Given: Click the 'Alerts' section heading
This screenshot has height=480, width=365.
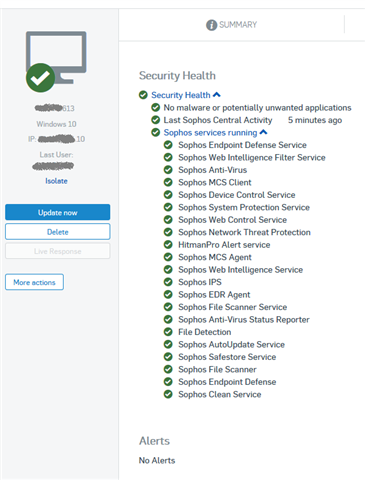Looking at the screenshot, I should click(154, 441).
